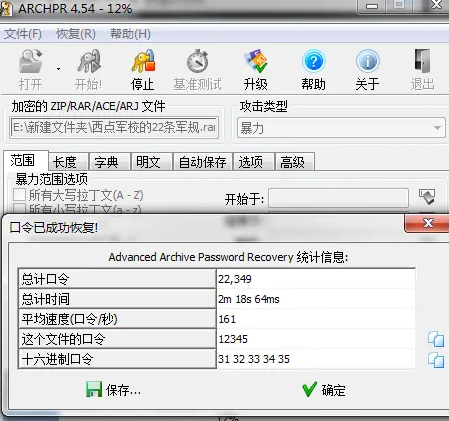Screen dimensions: 449x421
Task: Run the benchmark (基准测试) stopwatch icon
Action: coord(197,62)
